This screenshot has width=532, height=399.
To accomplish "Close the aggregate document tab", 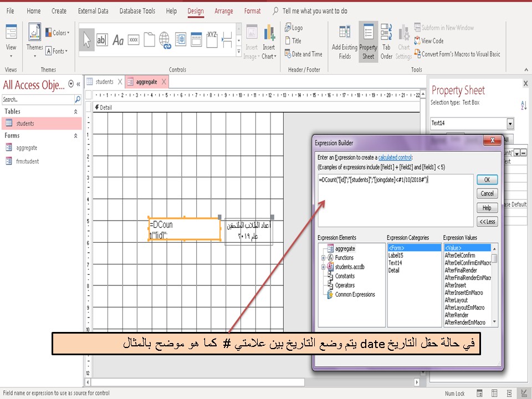I will (x=164, y=81).
